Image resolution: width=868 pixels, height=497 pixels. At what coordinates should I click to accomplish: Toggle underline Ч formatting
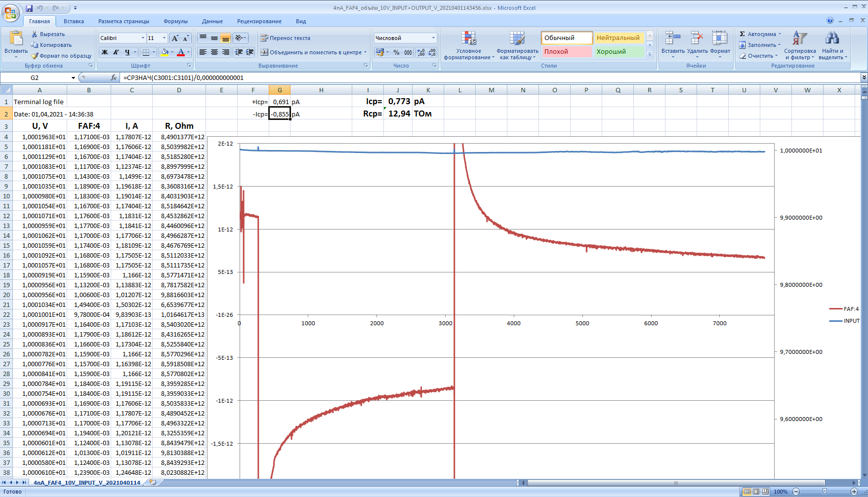click(127, 52)
